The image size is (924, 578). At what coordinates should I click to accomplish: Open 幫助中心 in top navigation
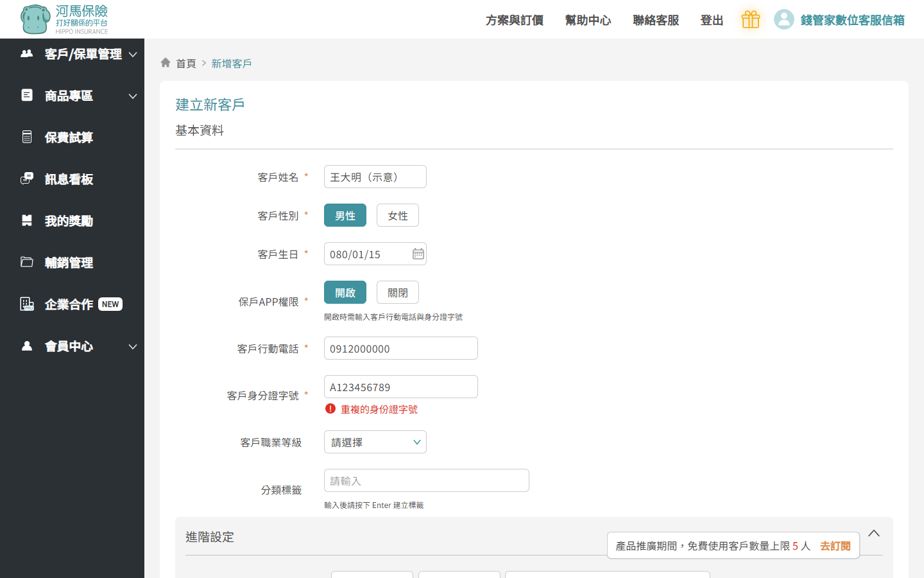(x=588, y=21)
